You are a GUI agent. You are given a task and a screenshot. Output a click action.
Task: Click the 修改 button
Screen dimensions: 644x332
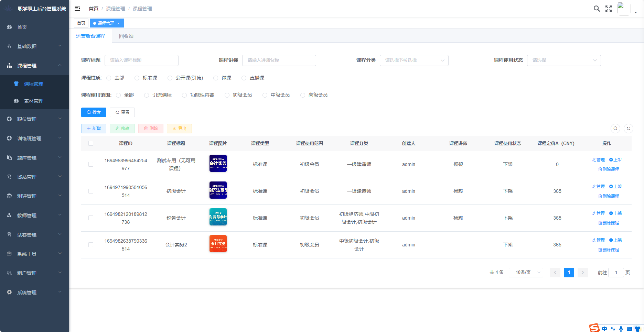point(122,129)
